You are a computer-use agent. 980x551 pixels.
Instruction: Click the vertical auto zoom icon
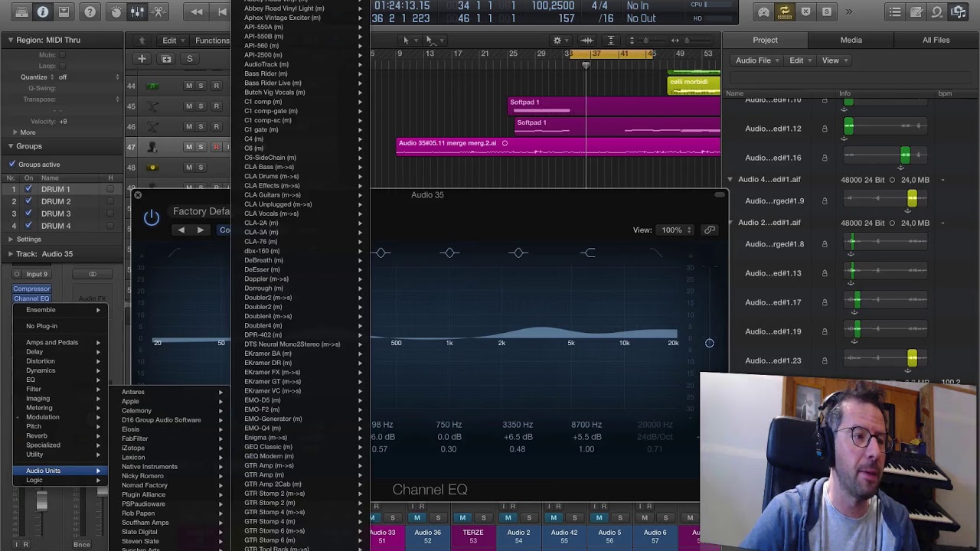[x=610, y=41]
